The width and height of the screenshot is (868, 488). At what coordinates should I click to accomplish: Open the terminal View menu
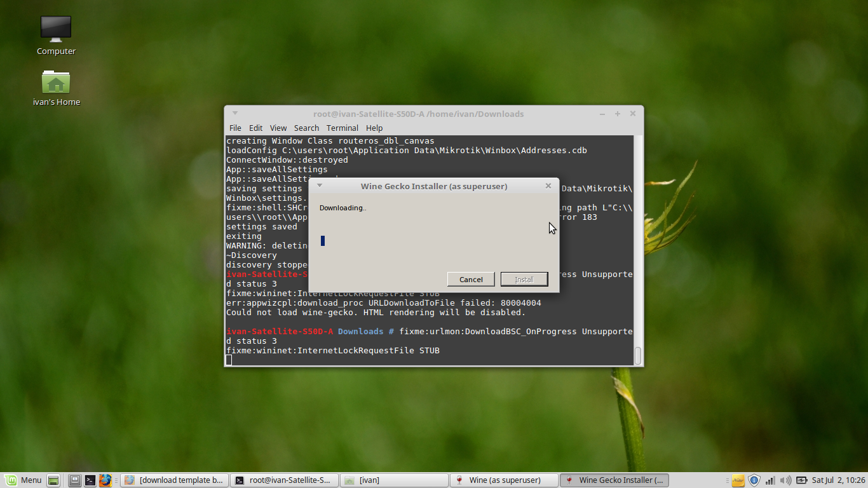[x=278, y=128]
